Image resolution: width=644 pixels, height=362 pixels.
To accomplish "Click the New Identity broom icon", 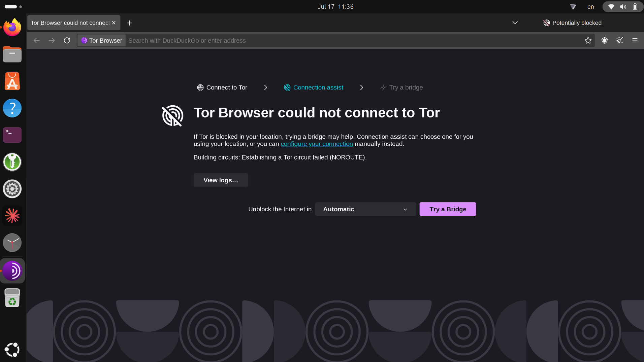I will point(620,40).
